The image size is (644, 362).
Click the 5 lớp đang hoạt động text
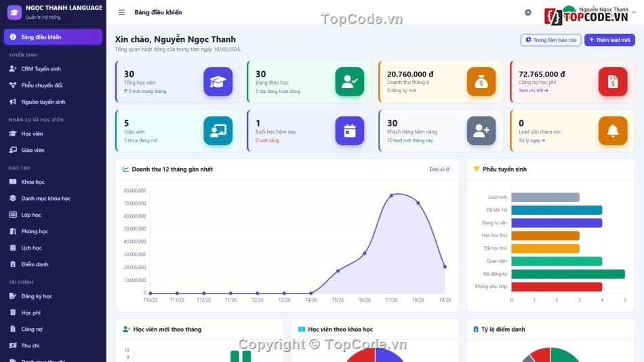coord(278,92)
